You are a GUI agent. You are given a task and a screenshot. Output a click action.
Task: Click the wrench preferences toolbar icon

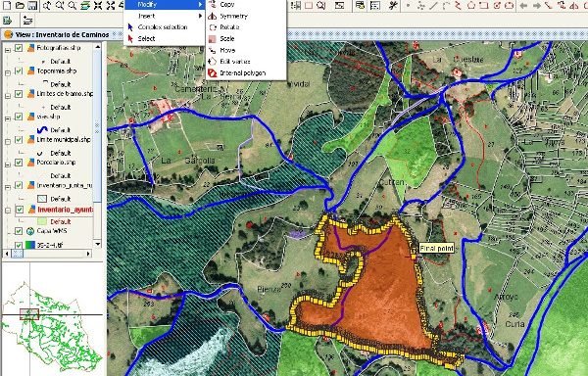coord(393,5)
